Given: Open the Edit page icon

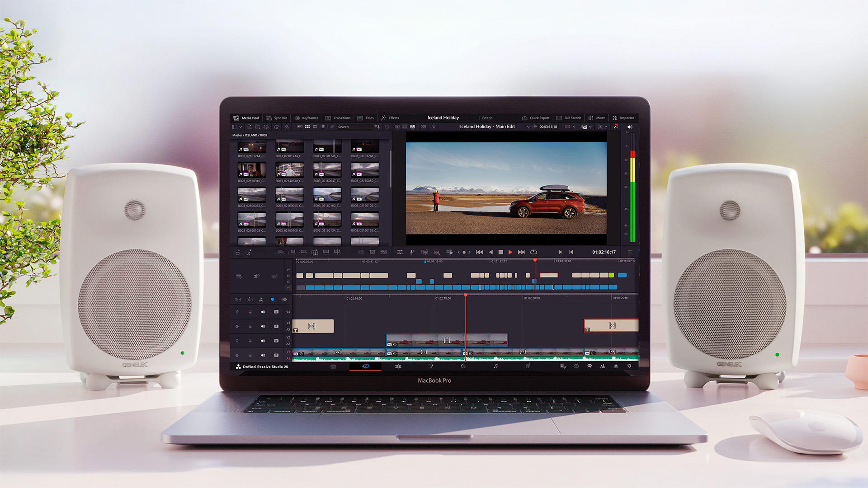Looking at the screenshot, I should tap(398, 366).
